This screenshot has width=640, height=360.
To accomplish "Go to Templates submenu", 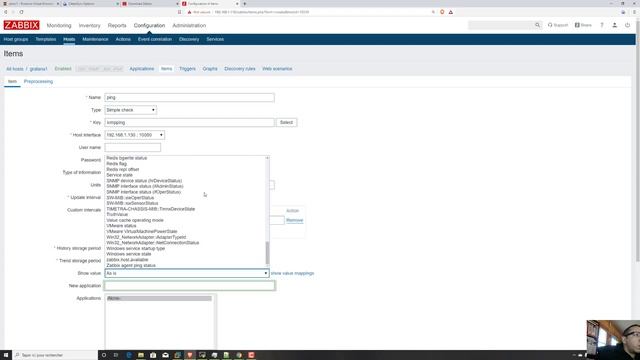I will [46, 39].
